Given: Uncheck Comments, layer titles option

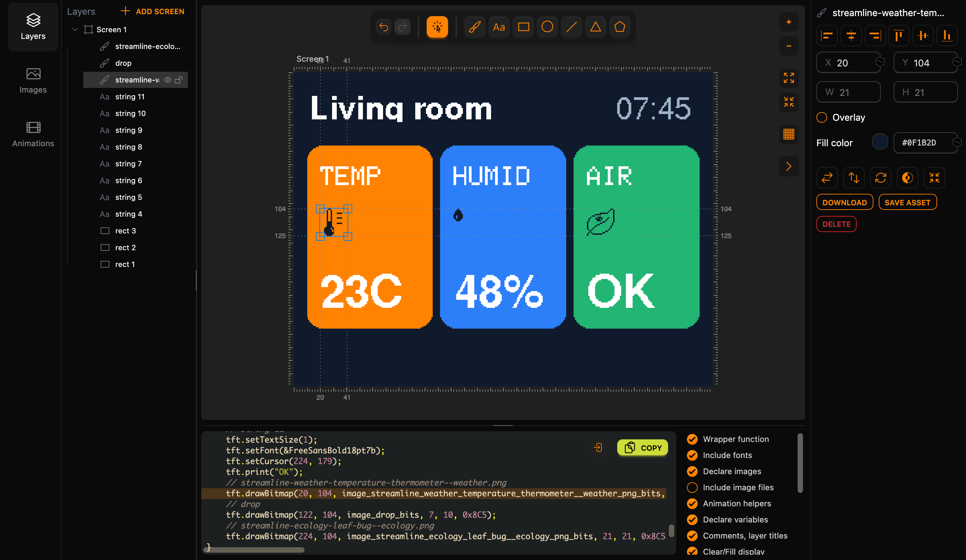Looking at the screenshot, I should pos(692,536).
